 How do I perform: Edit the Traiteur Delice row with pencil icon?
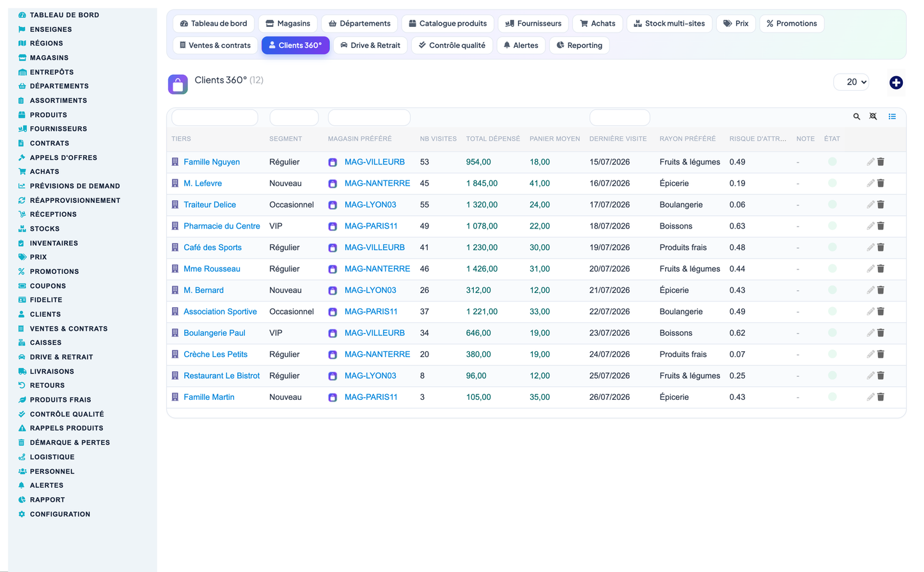pos(870,205)
